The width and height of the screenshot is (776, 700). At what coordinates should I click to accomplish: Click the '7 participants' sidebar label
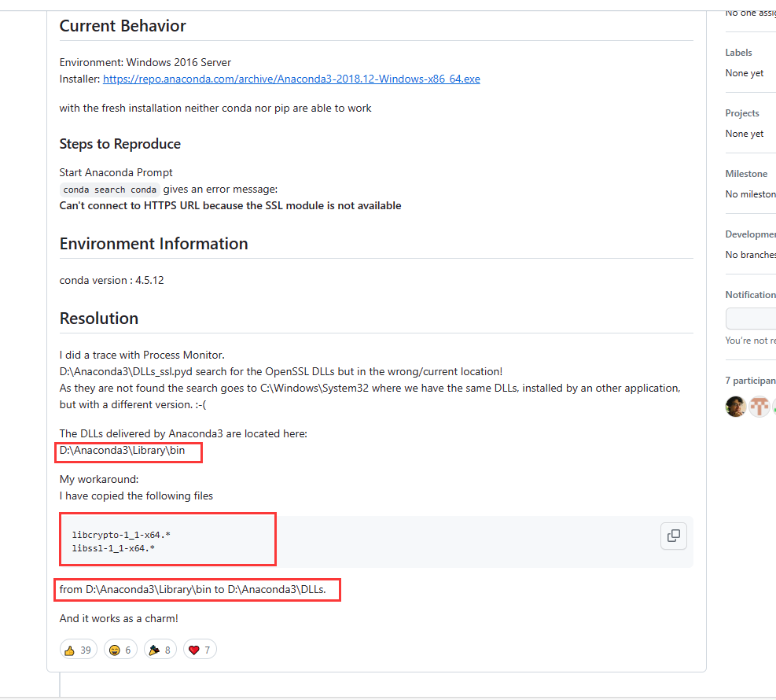(x=750, y=381)
